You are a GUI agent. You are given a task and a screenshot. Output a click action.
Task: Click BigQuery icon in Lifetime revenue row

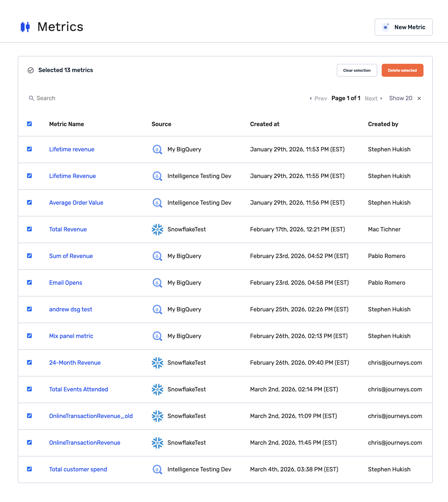tap(158, 150)
